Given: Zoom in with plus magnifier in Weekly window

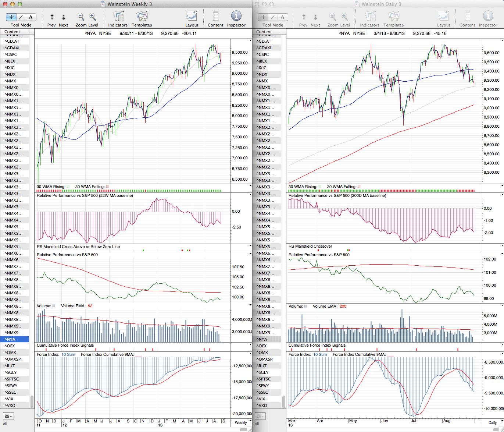Looking at the screenshot, I should [93, 17].
